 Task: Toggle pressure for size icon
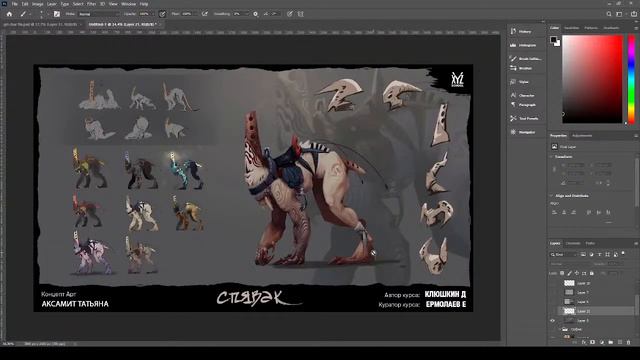pos(289,14)
